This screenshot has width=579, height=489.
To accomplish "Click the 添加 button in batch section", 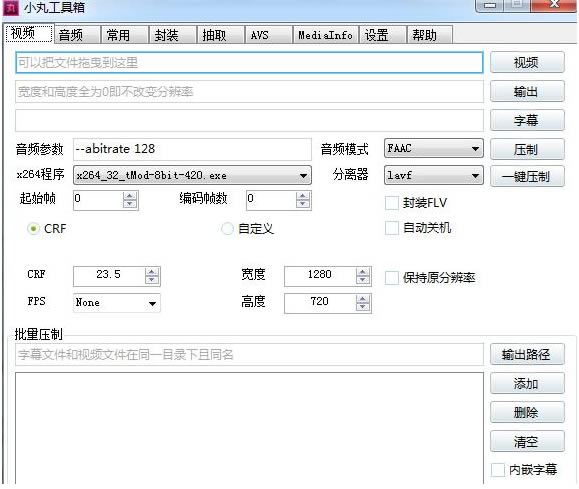I will pyautogui.click(x=527, y=383).
